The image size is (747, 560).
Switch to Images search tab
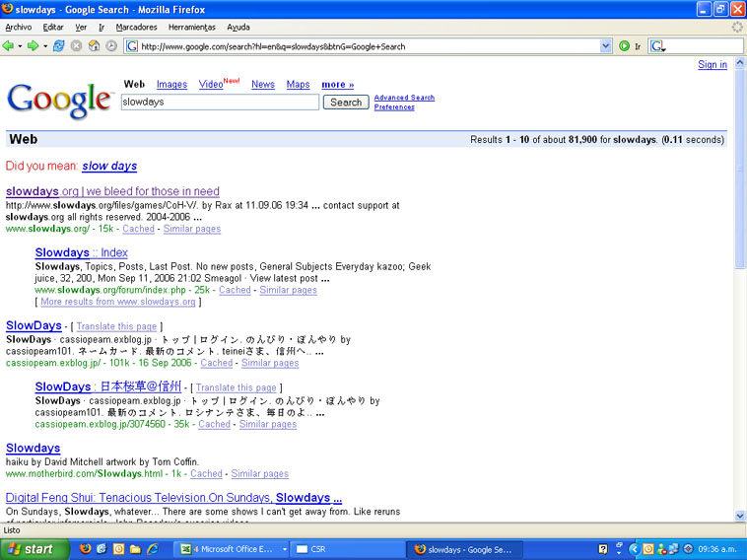[171, 85]
